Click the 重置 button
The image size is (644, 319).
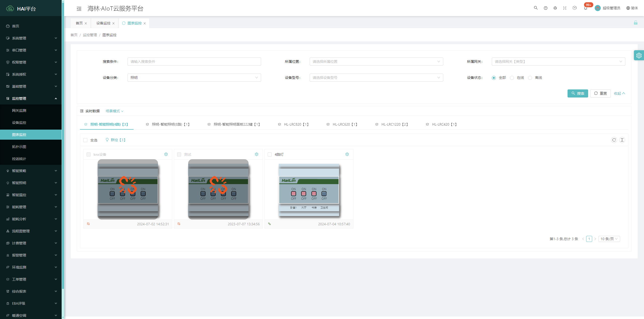click(600, 93)
